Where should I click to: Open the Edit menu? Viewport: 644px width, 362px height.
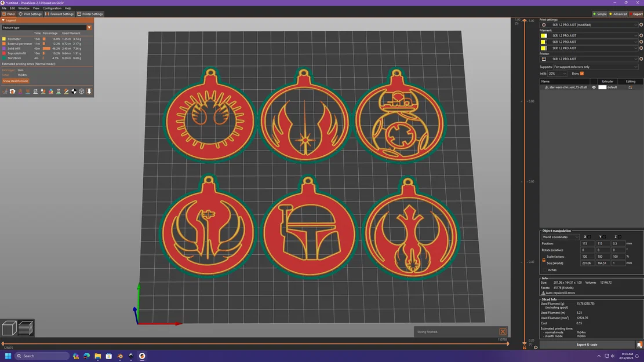(12, 8)
